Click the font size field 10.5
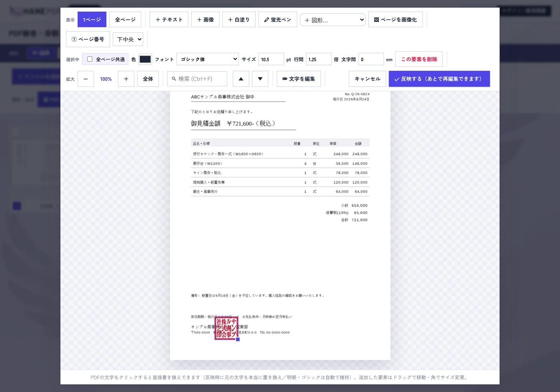The width and height of the screenshot is (560, 392). pyautogui.click(x=271, y=59)
